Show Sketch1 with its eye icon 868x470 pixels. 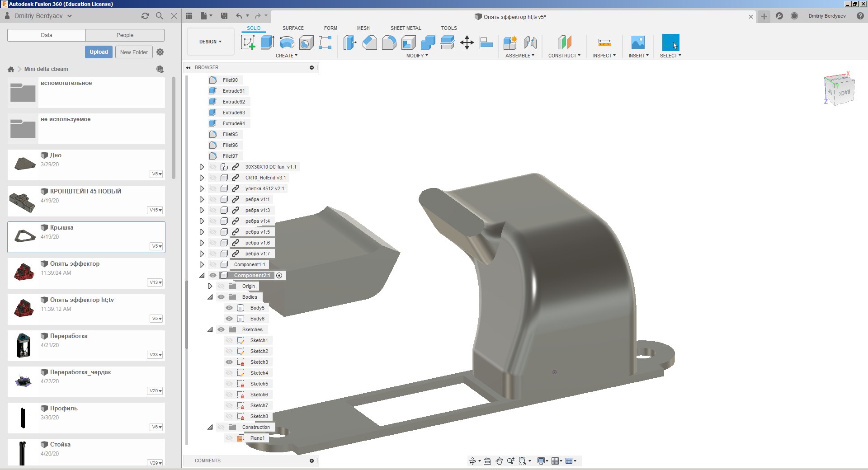tap(229, 340)
